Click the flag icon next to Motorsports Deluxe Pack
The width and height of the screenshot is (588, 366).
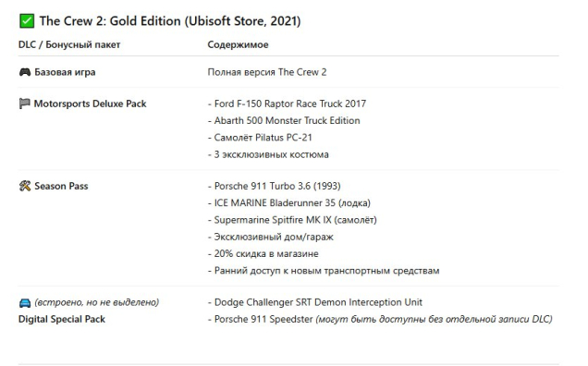[x=24, y=104]
